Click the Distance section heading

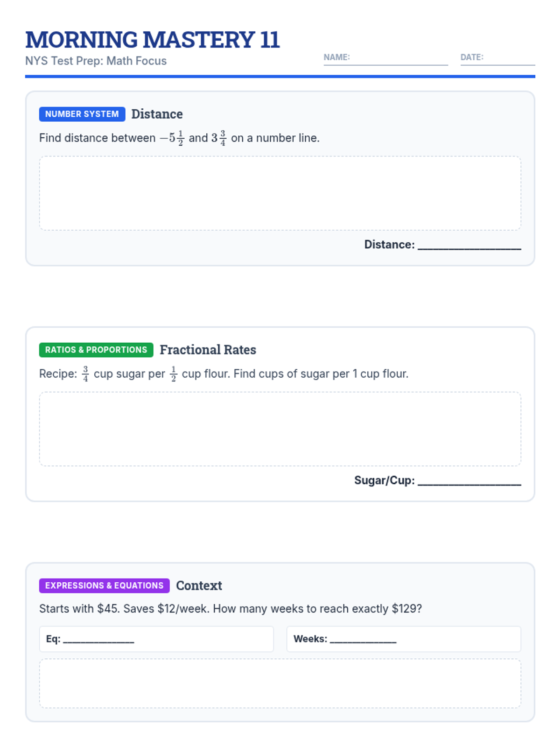[157, 114]
